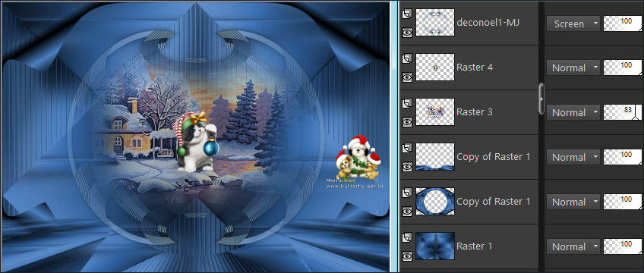Click the layer link icon for Raster 1
The image size is (644, 273).
click(x=407, y=238)
